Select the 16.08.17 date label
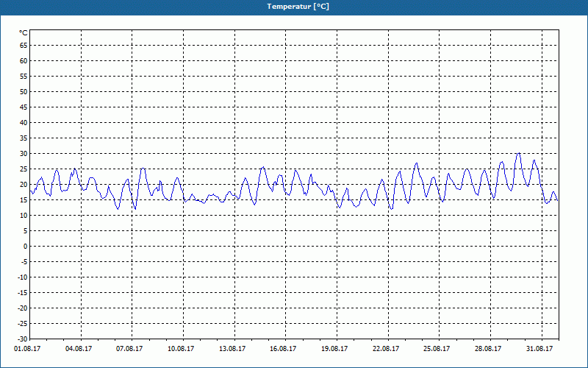The width and height of the screenshot is (588, 368). 283,349
